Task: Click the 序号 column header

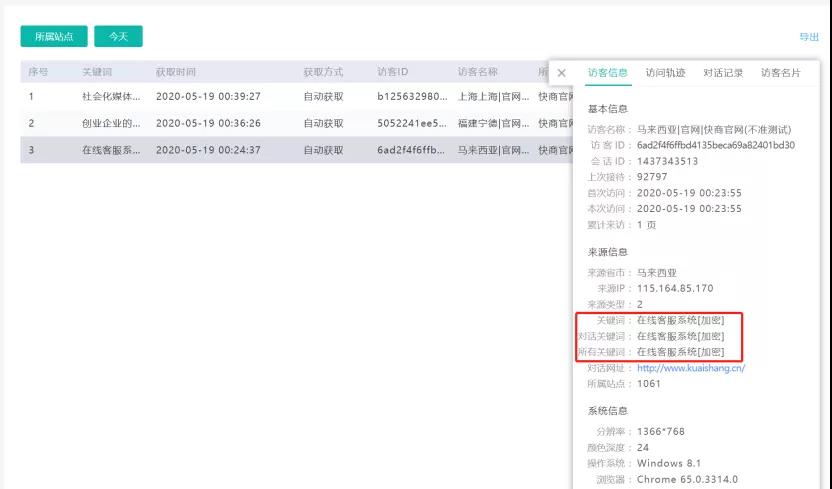Action: pyautogui.click(x=38, y=72)
